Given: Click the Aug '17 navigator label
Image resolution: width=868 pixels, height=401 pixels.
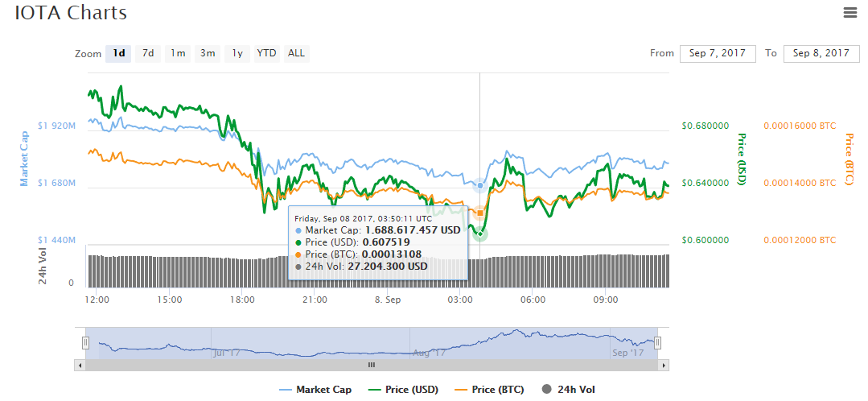Looking at the screenshot, I should [430, 352].
